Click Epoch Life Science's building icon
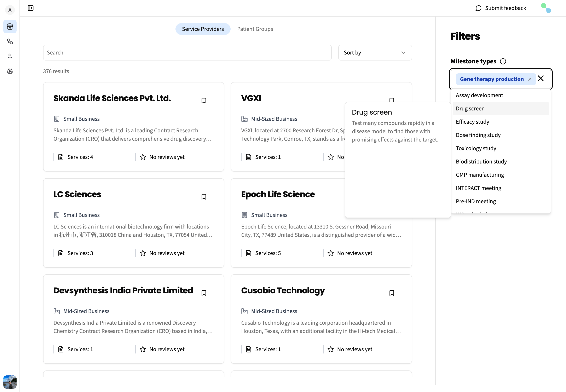Screen dimensions: 566x392 point(244,215)
